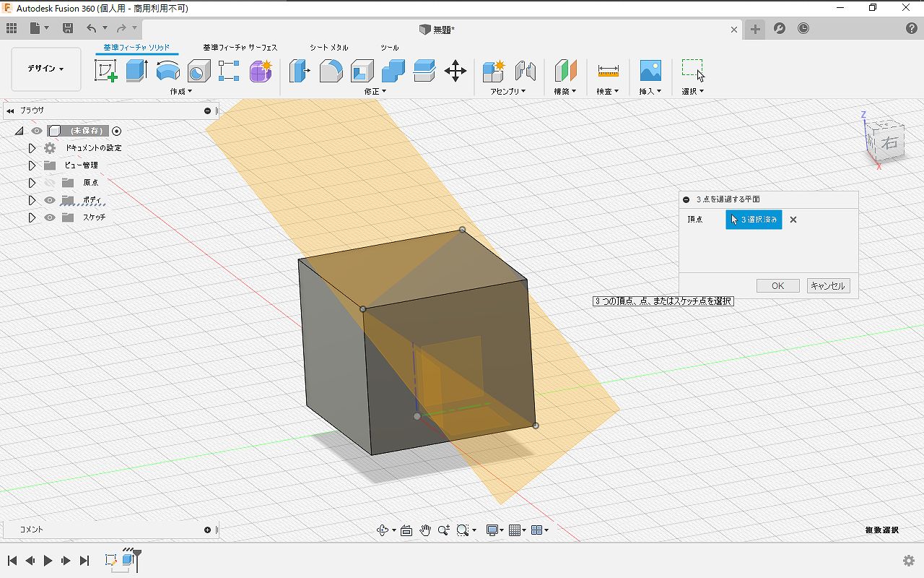Click the 3 選択済み selection button
The image size is (924, 578).
pyautogui.click(x=754, y=220)
